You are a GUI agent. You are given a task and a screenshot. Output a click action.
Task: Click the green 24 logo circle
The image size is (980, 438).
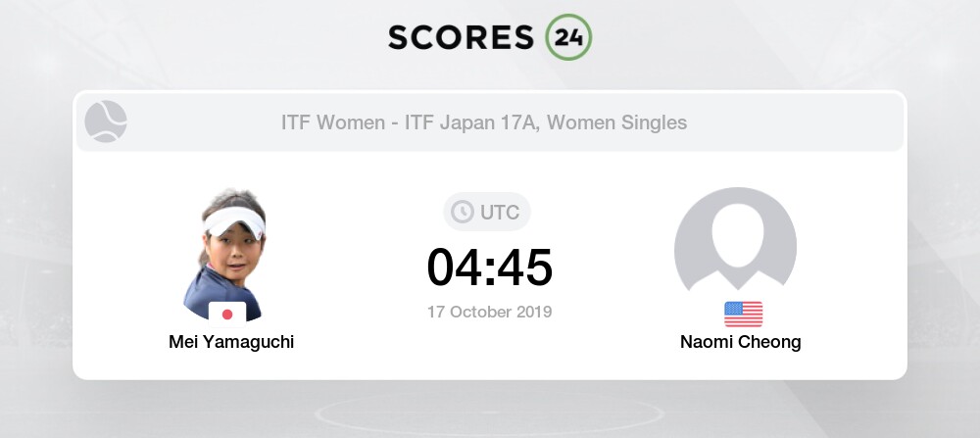coord(568,36)
